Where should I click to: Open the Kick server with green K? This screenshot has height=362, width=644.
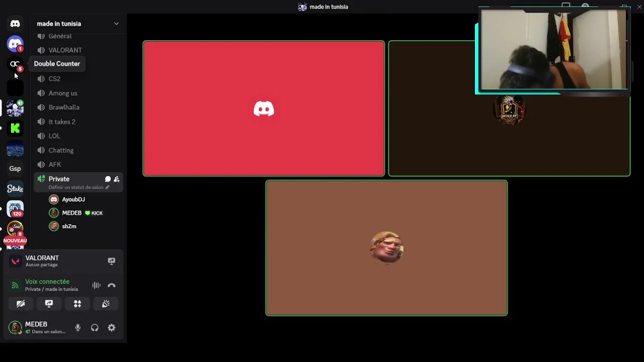pyautogui.click(x=15, y=128)
